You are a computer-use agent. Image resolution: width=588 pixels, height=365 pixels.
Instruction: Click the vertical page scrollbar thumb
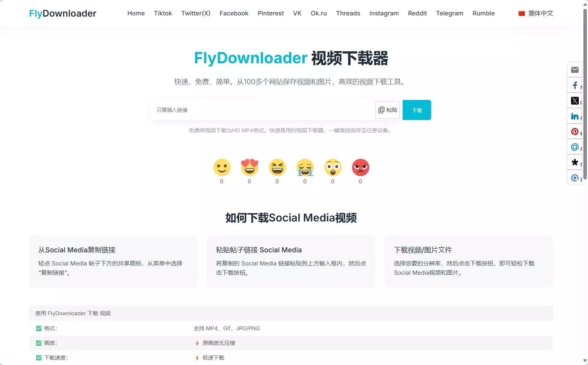tap(585, 94)
